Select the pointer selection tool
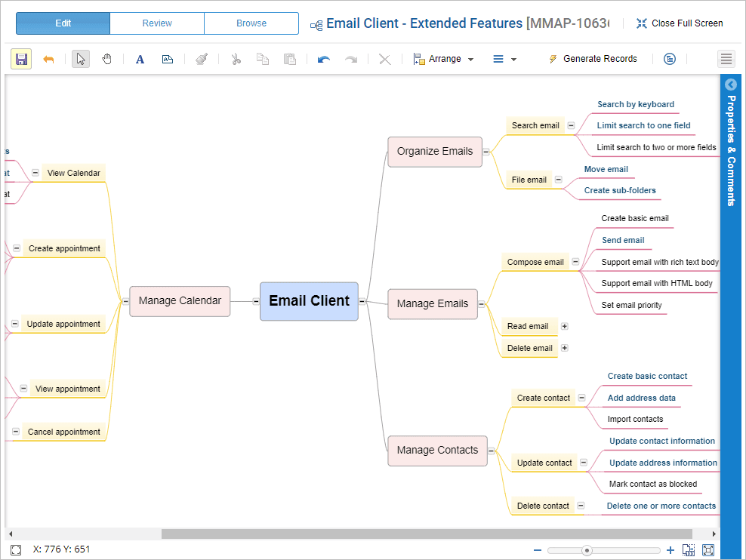Viewport: 746px width, 560px height. (81, 59)
